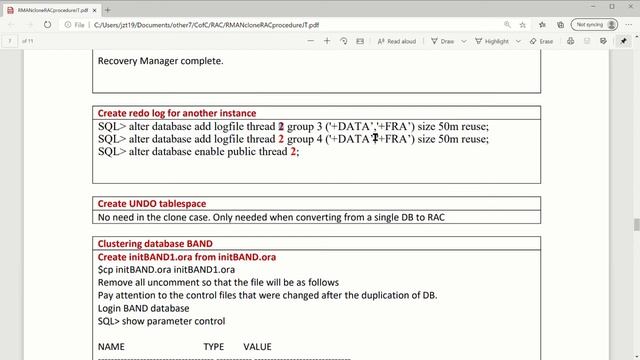Open browser Settings and more menu
Viewport: 640px width, 360px height.
pyautogui.click(x=629, y=25)
